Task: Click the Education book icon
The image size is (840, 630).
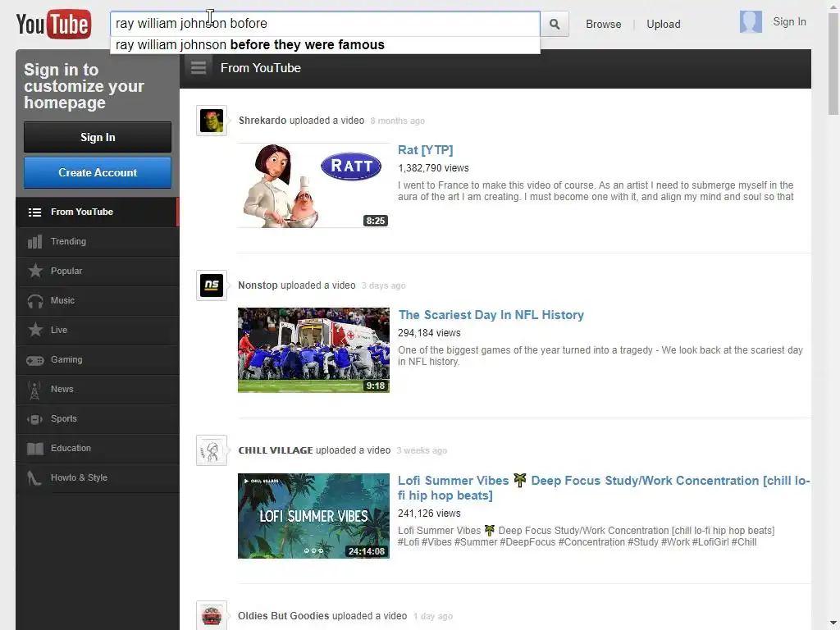Action: 35,449
